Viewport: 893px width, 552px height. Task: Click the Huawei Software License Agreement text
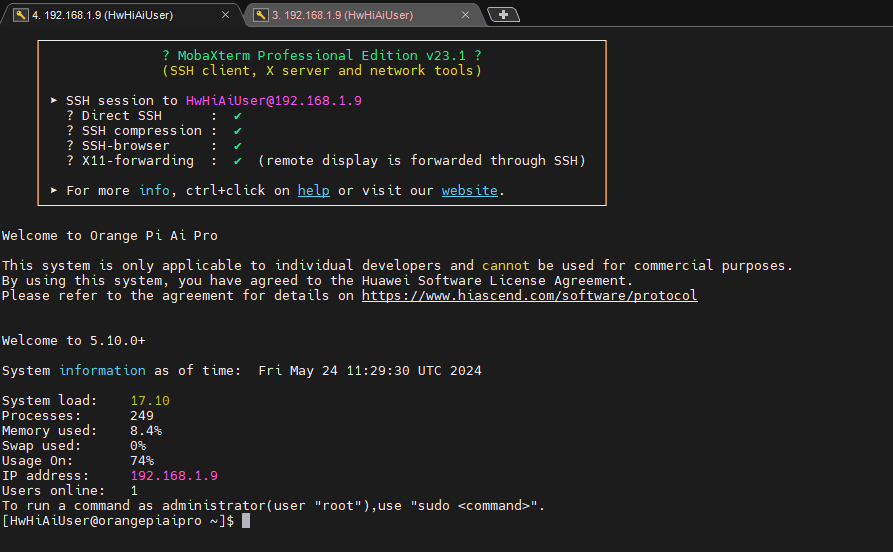coord(494,281)
